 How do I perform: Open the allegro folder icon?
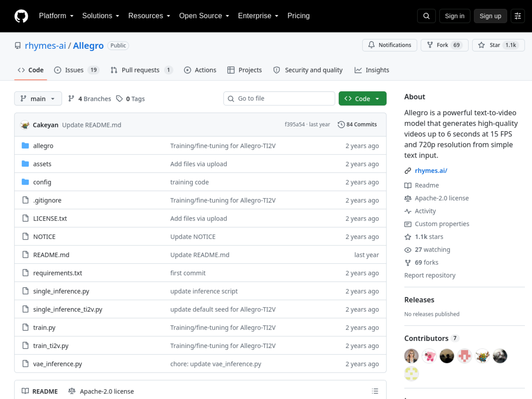(x=25, y=146)
